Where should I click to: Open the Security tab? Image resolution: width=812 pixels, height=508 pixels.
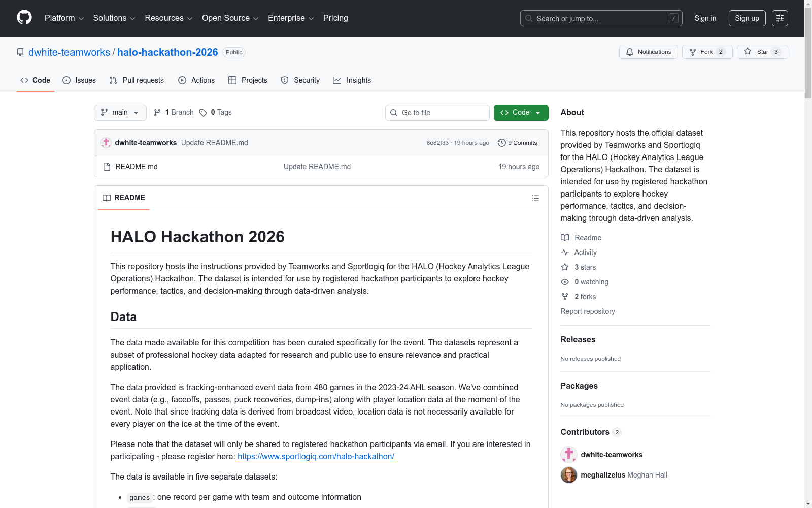[x=300, y=80]
